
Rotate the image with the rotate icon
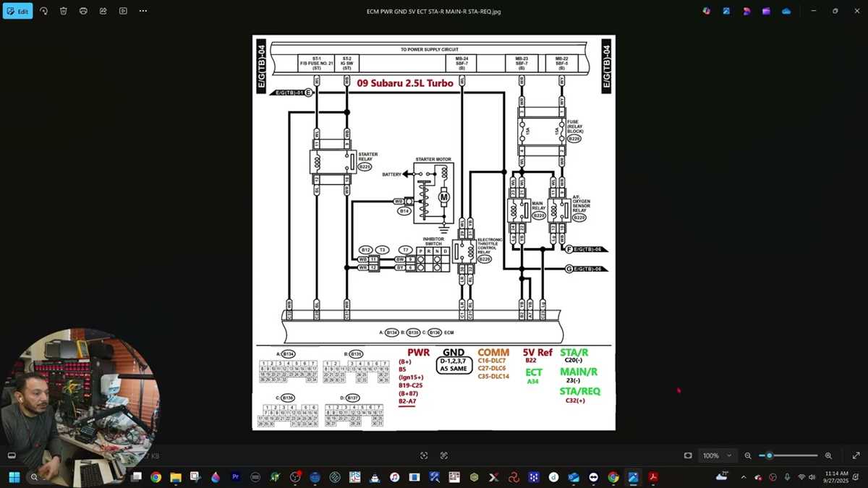pos(43,11)
